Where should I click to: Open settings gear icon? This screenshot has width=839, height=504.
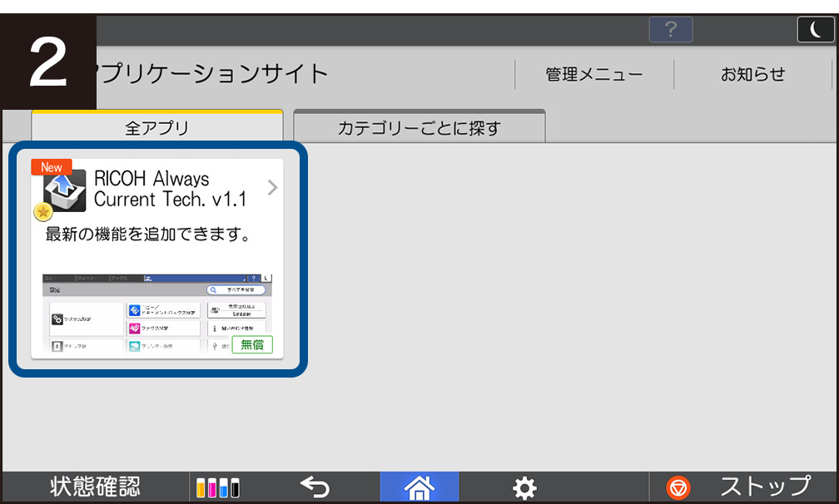(x=524, y=487)
